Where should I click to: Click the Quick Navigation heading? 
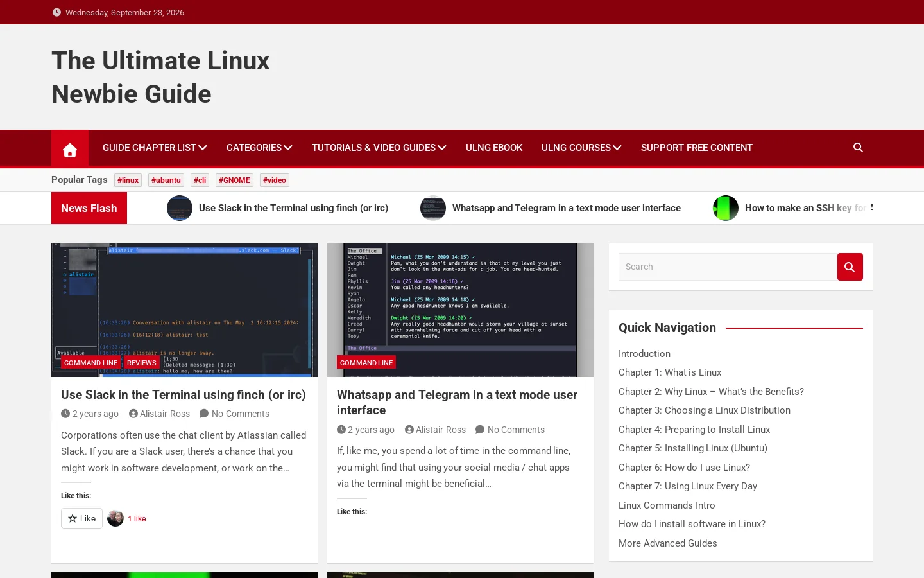tap(667, 328)
